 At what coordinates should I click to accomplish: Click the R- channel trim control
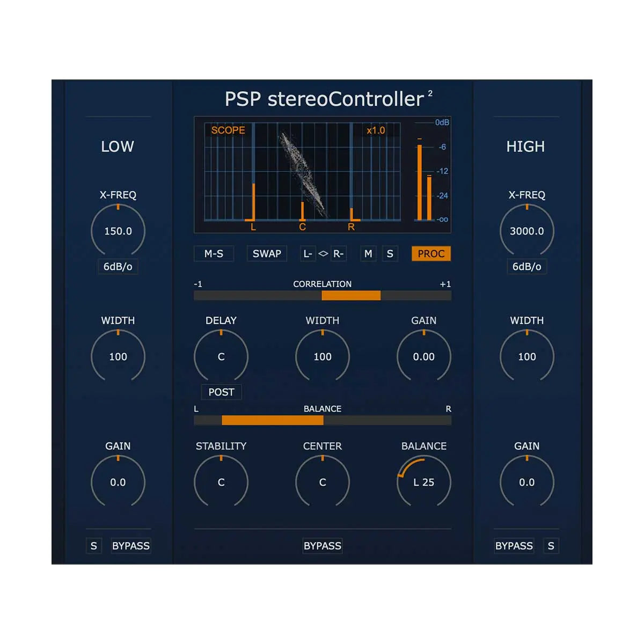point(337,254)
